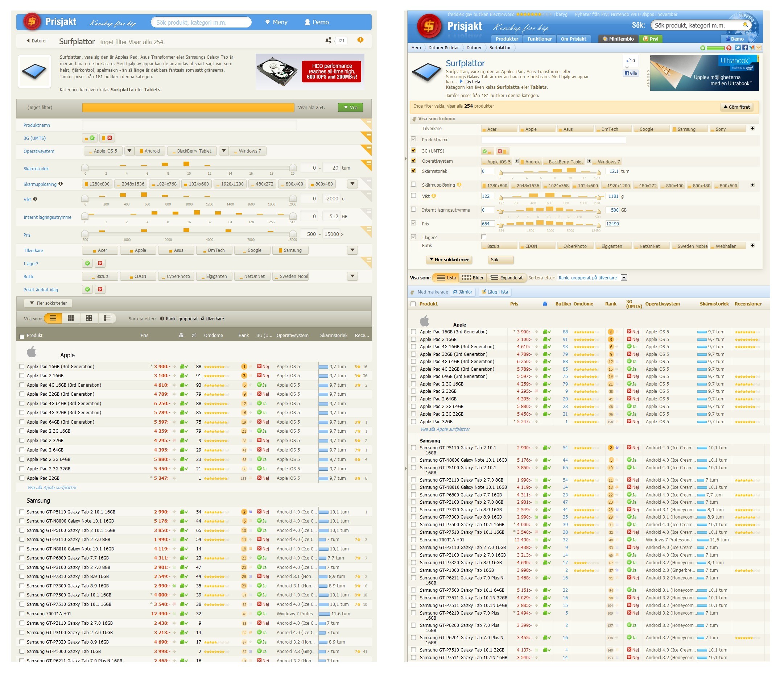
Task: Click the Vikt info icon on left page
Action: (35, 199)
